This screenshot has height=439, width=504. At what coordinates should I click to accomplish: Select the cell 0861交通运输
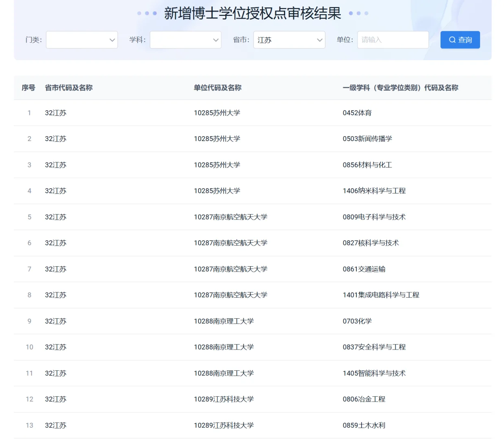coord(364,269)
